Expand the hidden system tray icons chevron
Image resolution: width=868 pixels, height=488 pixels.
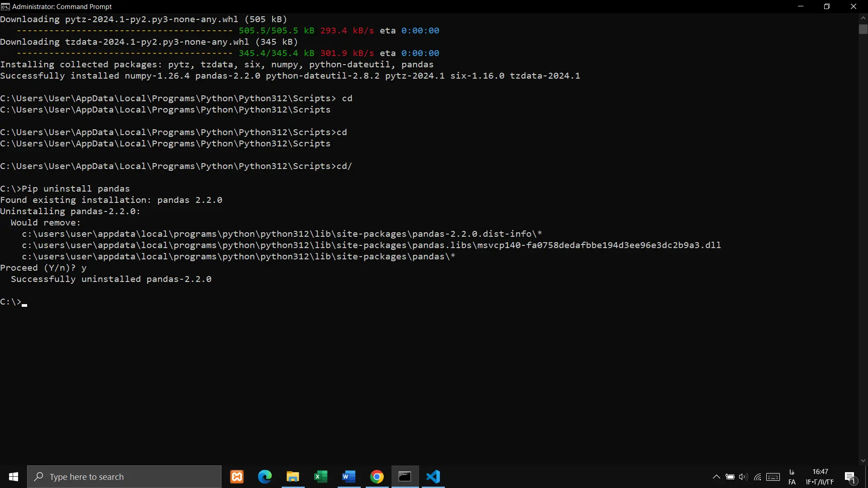pyautogui.click(x=717, y=477)
